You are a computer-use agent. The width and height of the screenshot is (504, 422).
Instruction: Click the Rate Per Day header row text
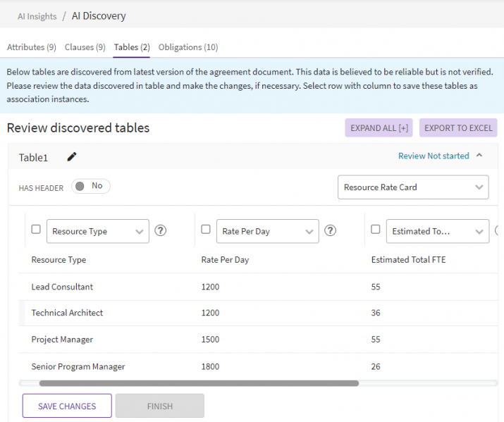225,260
